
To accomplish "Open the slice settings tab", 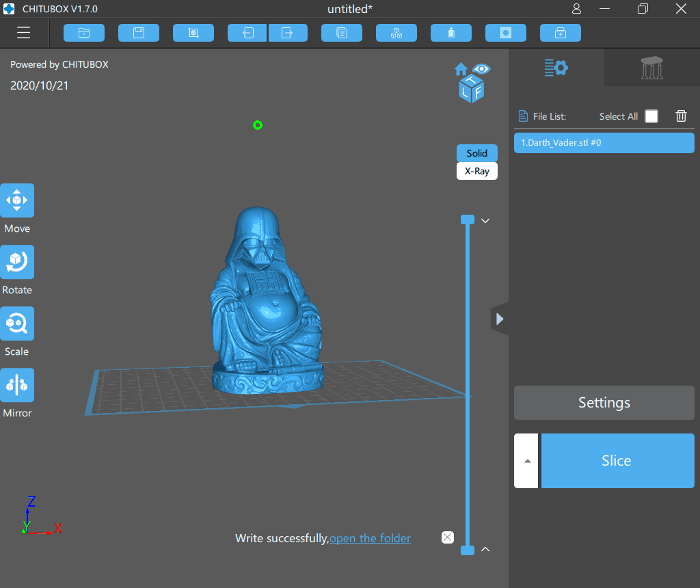I will (x=556, y=68).
